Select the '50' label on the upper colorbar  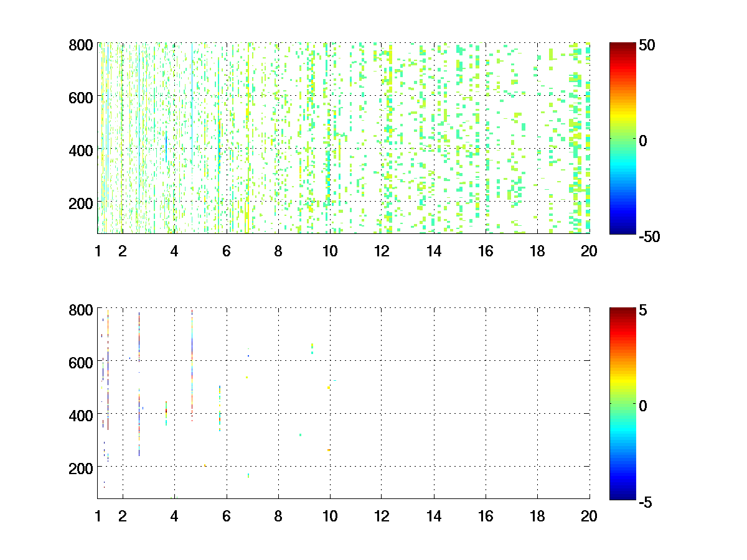coord(646,46)
